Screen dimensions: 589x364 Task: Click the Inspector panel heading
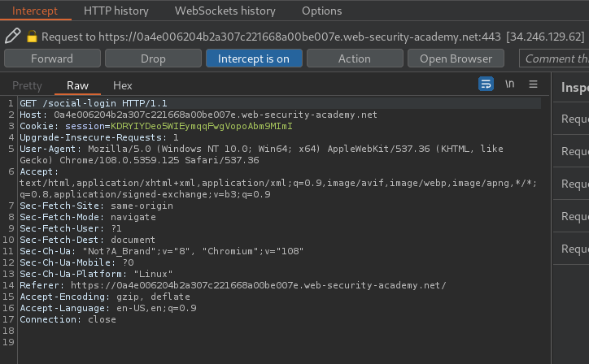(x=574, y=88)
